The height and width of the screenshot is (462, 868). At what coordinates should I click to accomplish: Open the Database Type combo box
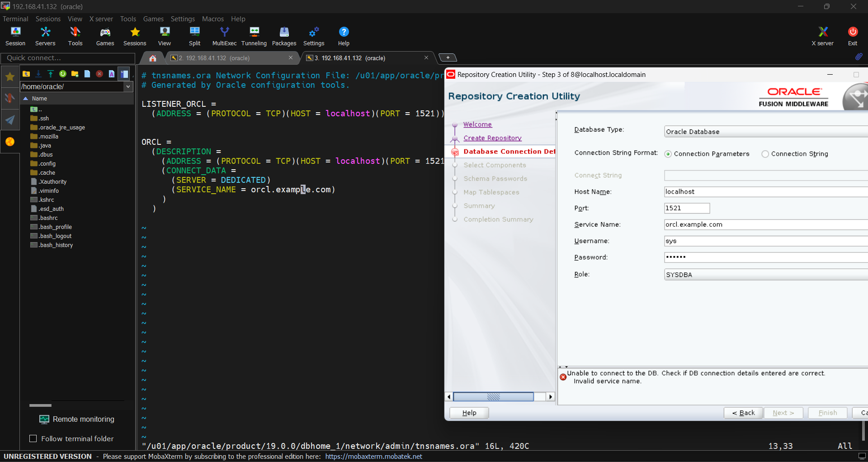(765, 132)
